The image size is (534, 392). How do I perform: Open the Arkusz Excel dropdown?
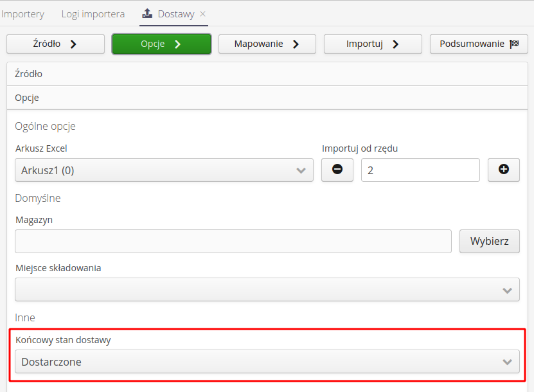click(x=164, y=170)
